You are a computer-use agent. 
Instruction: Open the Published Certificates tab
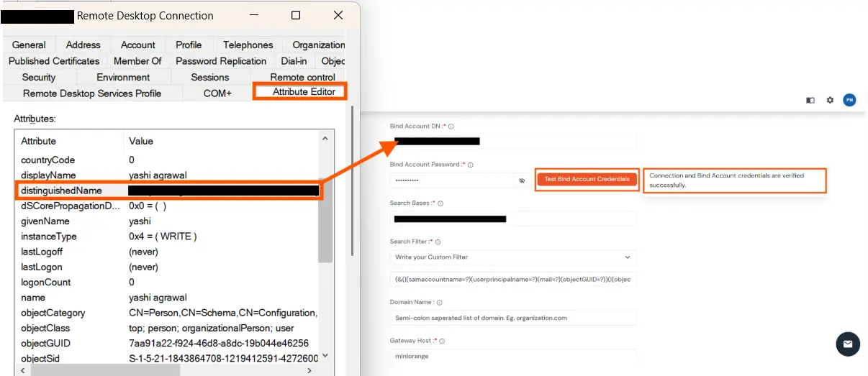[54, 61]
